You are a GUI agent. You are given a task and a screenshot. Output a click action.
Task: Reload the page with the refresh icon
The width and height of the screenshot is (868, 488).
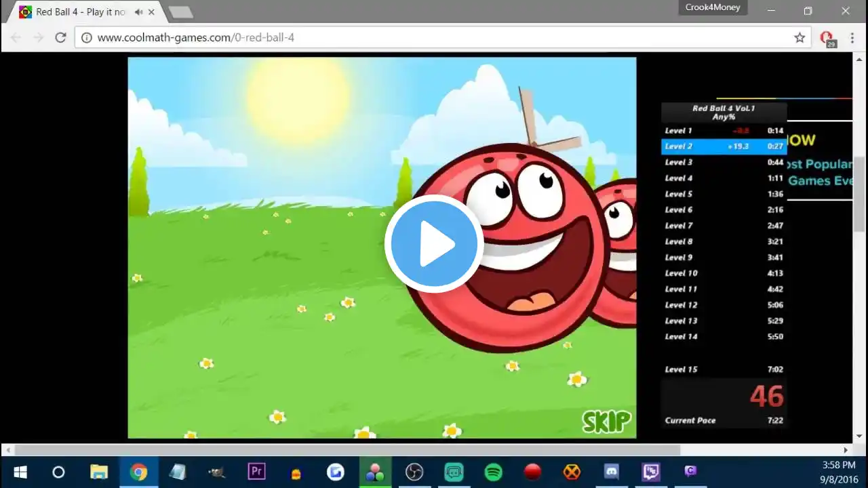coord(60,37)
